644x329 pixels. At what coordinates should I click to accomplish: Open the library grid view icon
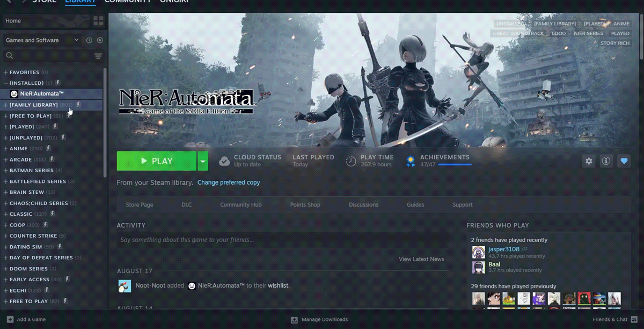coord(98,21)
